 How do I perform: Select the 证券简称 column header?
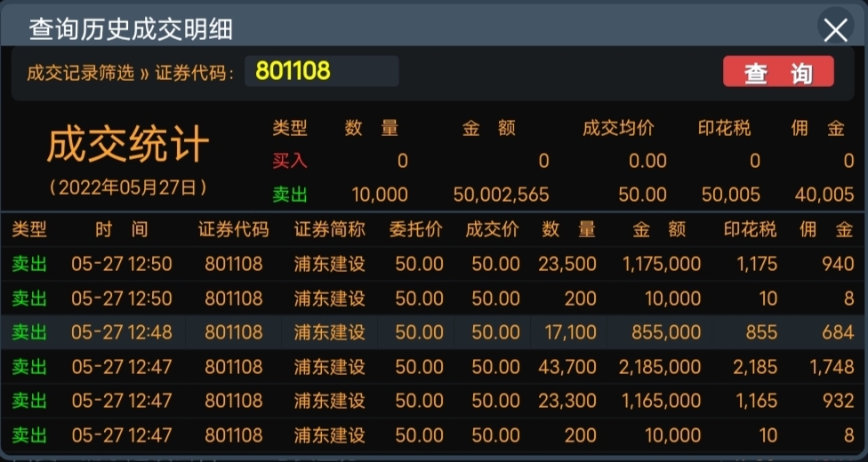pos(329,229)
